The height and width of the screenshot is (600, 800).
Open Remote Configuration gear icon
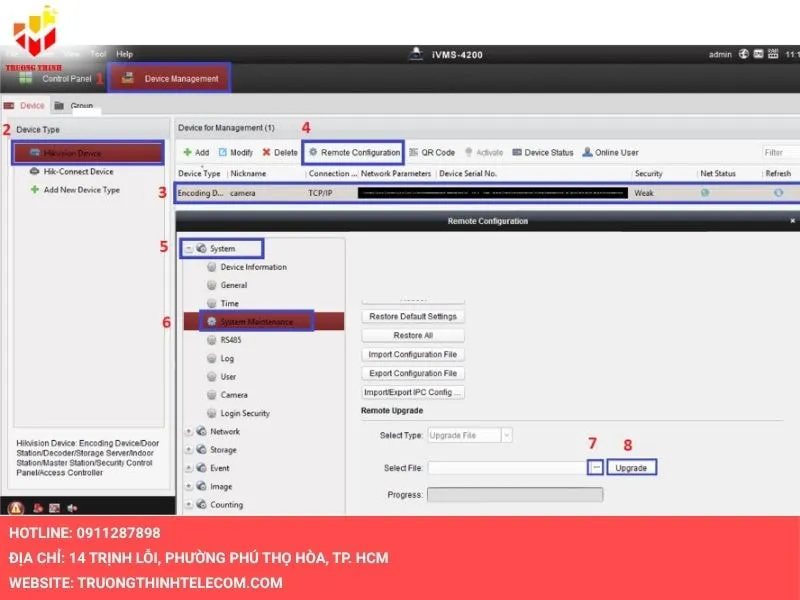click(x=313, y=153)
